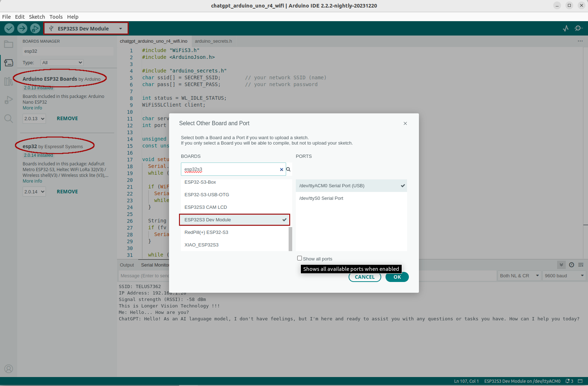Select the /dev/ttyS0 Serial Port

(351, 198)
